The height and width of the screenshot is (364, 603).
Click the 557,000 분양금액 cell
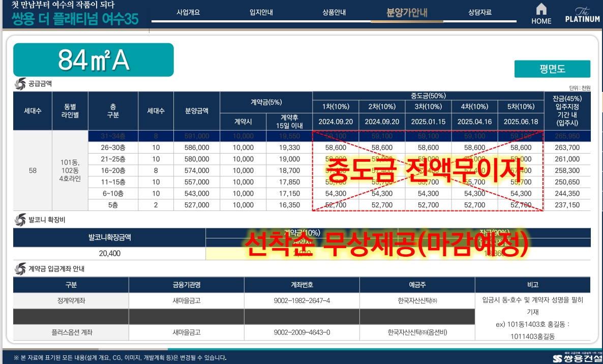[197, 182]
